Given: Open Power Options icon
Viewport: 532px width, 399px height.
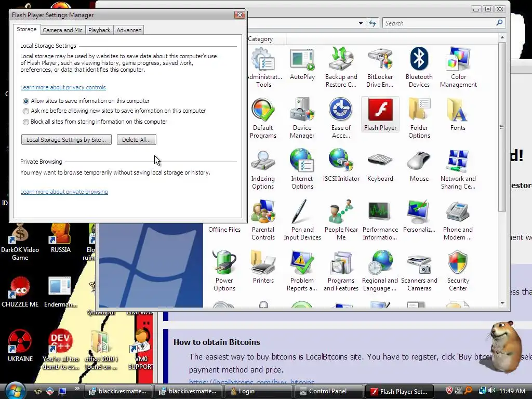Looking at the screenshot, I should 224,271.
